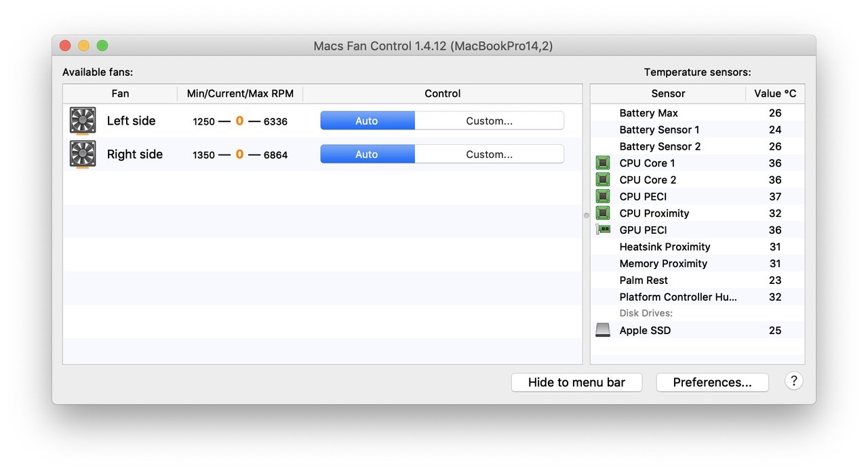Screen dimensions: 868x473
Task: Select the Right side fan name
Action: 134,154
